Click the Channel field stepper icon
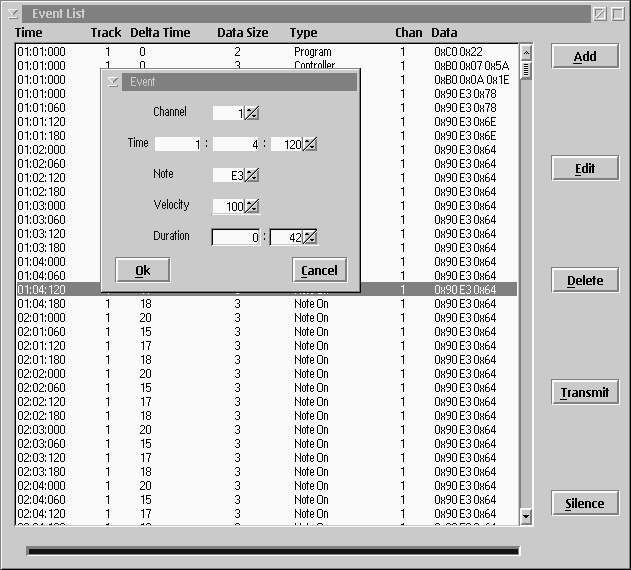The height and width of the screenshot is (570, 631). pyautogui.click(x=252, y=113)
